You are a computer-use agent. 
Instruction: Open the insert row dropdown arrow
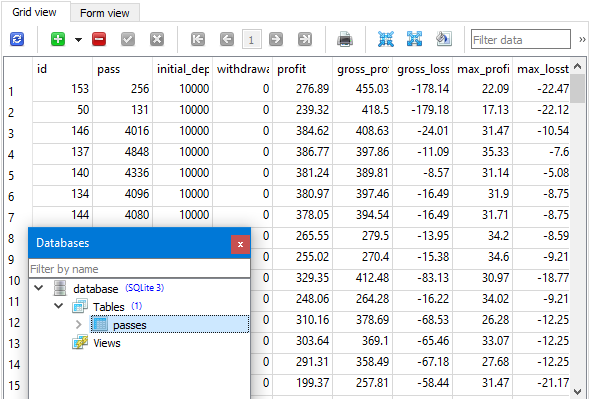(x=78, y=39)
